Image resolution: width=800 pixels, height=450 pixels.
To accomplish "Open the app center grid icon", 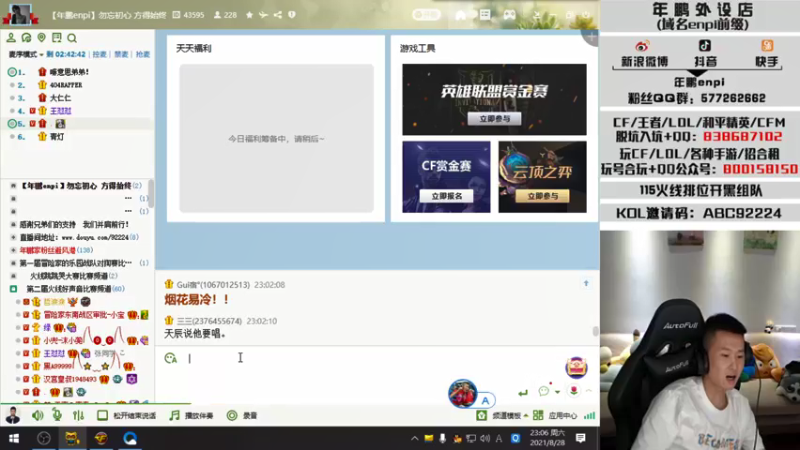I will pyautogui.click(x=538, y=415).
